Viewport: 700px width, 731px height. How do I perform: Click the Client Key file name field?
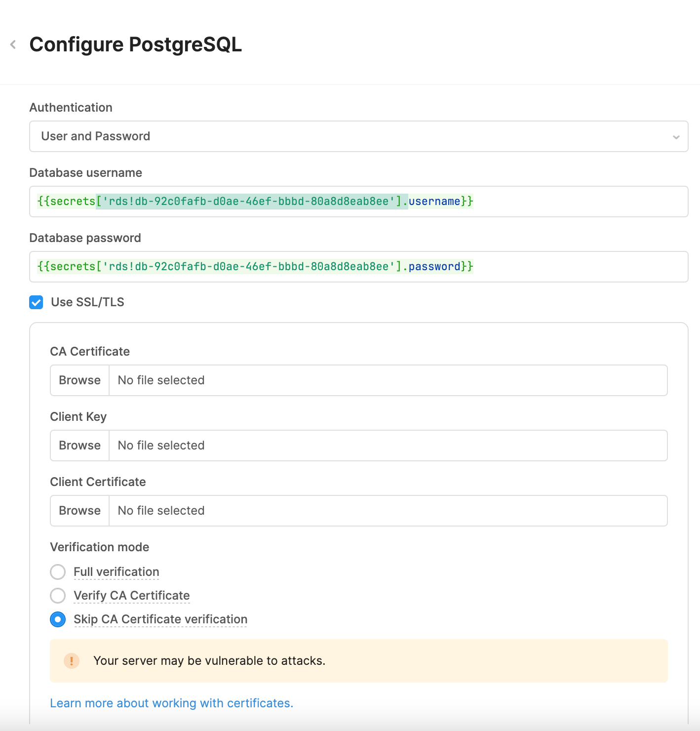pos(388,446)
